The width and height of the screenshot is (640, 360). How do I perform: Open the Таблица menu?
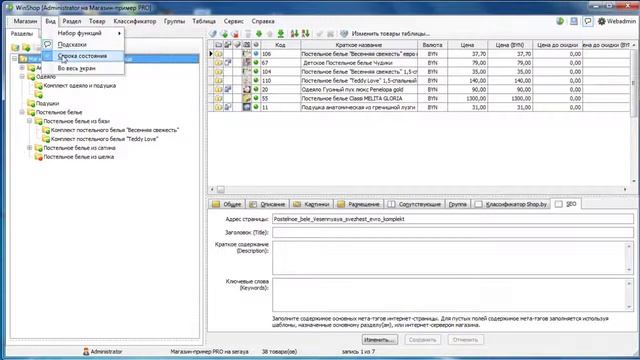(204, 21)
